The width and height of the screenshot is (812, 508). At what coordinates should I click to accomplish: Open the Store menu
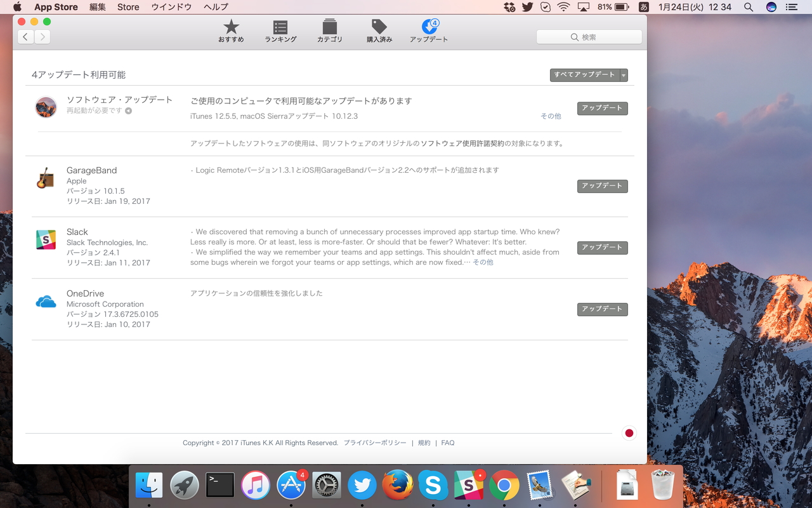tap(128, 7)
